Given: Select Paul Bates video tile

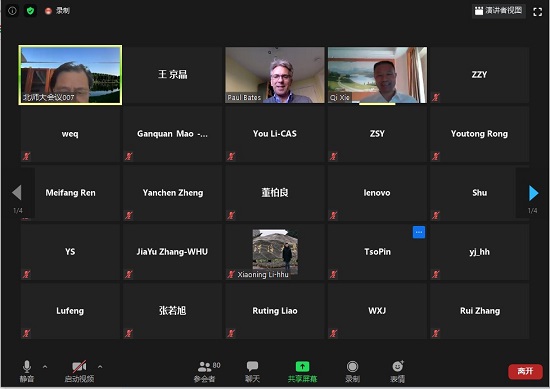Looking at the screenshot, I should point(275,75).
